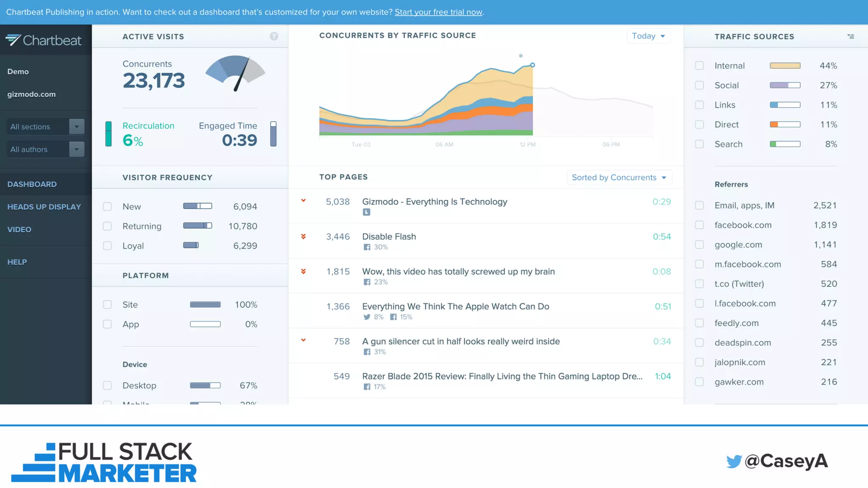Viewport: 868px width, 488px height.
Task: Click the Facebook icon under Disable Flash
Action: tap(367, 247)
